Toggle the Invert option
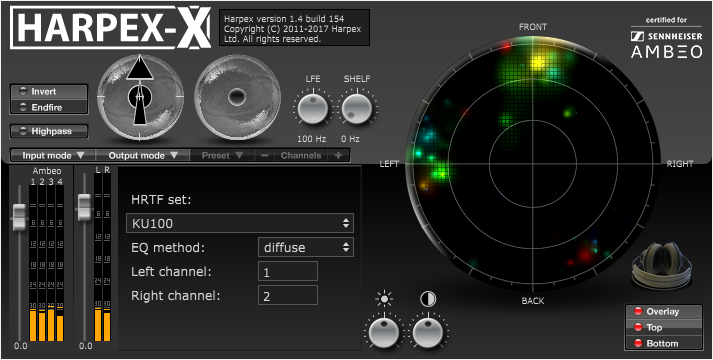This screenshot has width=713, height=360. 49,92
